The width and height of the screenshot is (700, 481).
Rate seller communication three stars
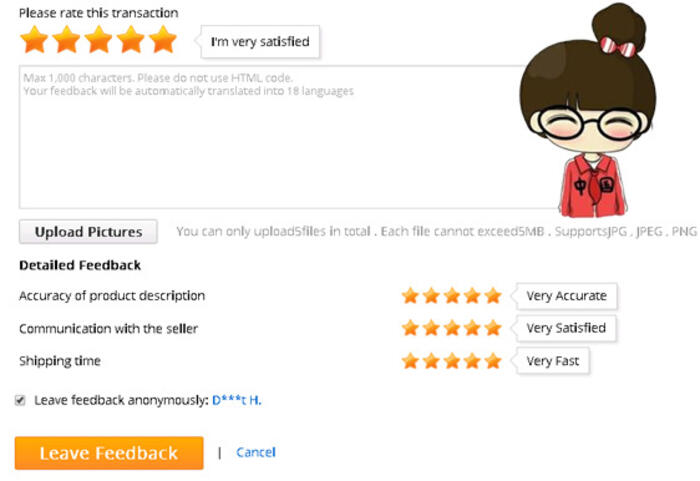point(451,328)
